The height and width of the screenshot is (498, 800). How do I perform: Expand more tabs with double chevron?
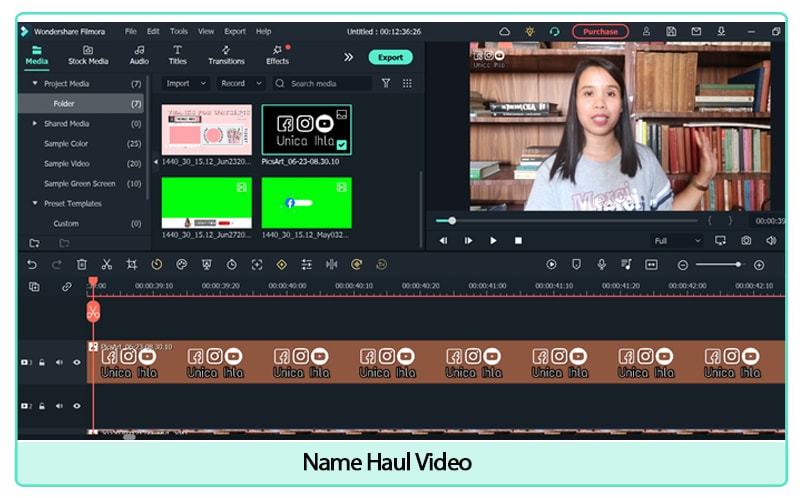point(348,57)
